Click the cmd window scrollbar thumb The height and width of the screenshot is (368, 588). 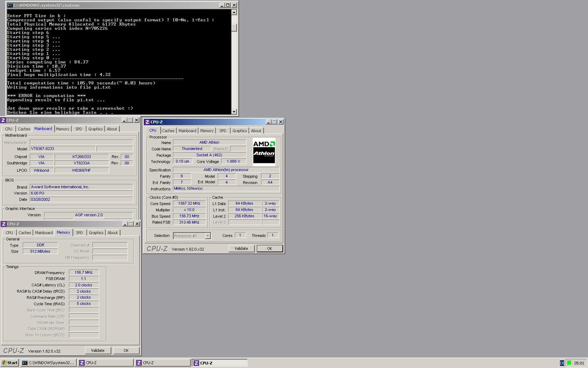point(234,28)
